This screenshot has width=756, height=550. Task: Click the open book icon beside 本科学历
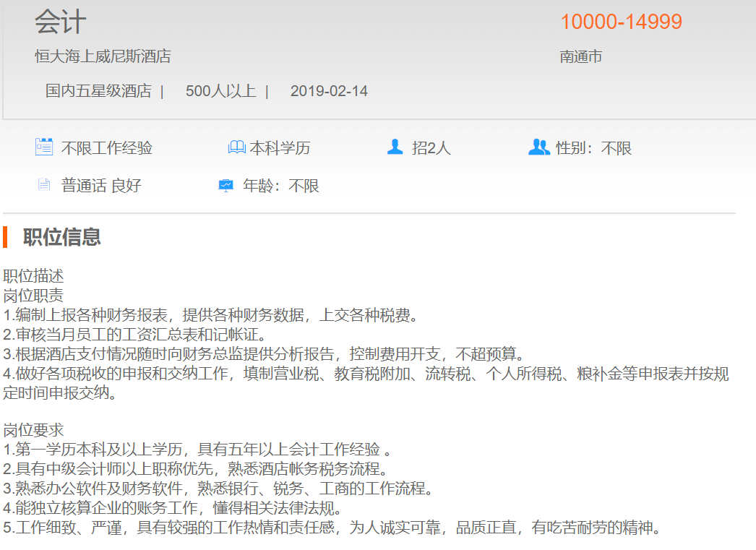[x=236, y=147]
